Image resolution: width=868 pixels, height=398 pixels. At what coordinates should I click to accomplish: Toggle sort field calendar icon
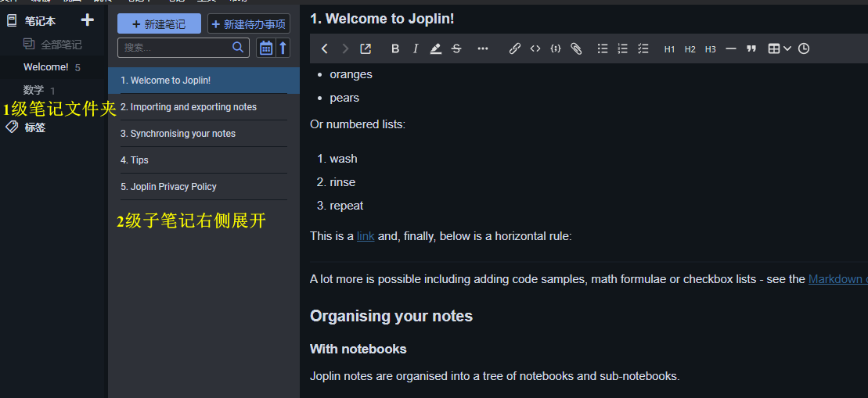click(266, 48)
